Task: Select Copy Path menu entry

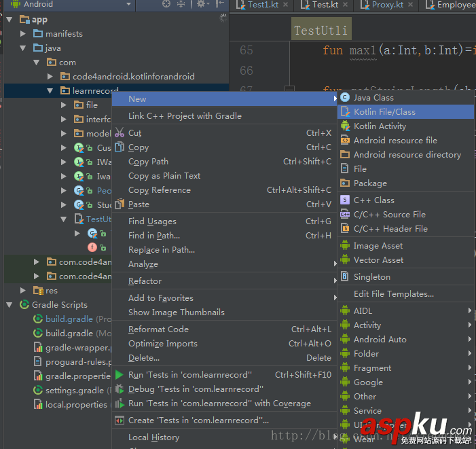Action: (x=225, y=162)
